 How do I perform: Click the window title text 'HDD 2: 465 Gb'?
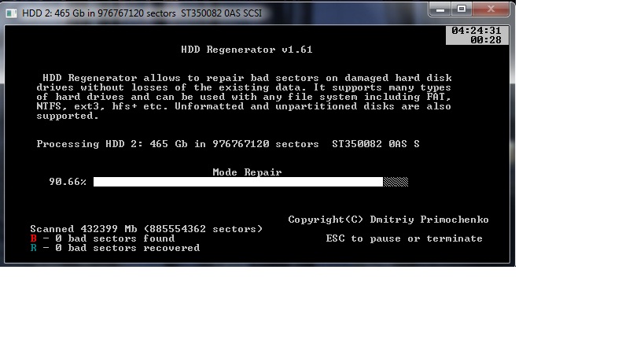tap(53, 13)
